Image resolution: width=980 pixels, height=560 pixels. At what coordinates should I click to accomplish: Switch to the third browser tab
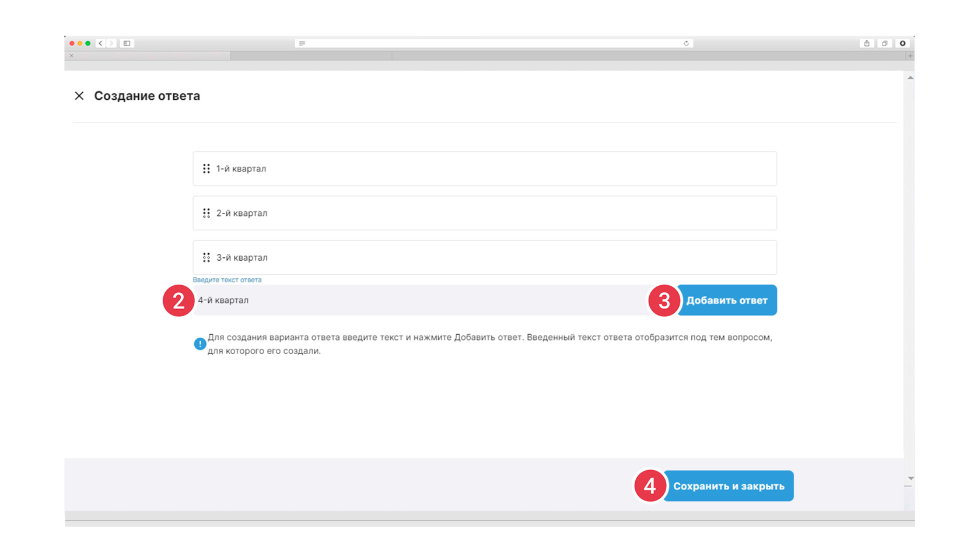click(x=649, y=56)
